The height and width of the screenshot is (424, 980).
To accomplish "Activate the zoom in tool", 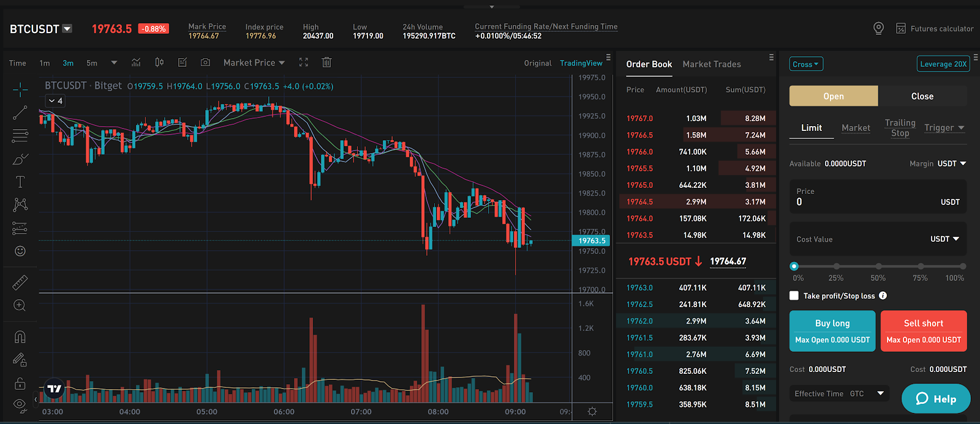I will 20,305.
